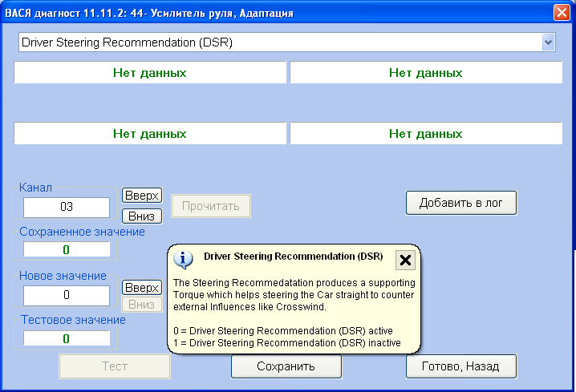Select the Сохраненное значение field
This screenshot has height=392, width=576.
pyautogui.click(x=67, y=249)
